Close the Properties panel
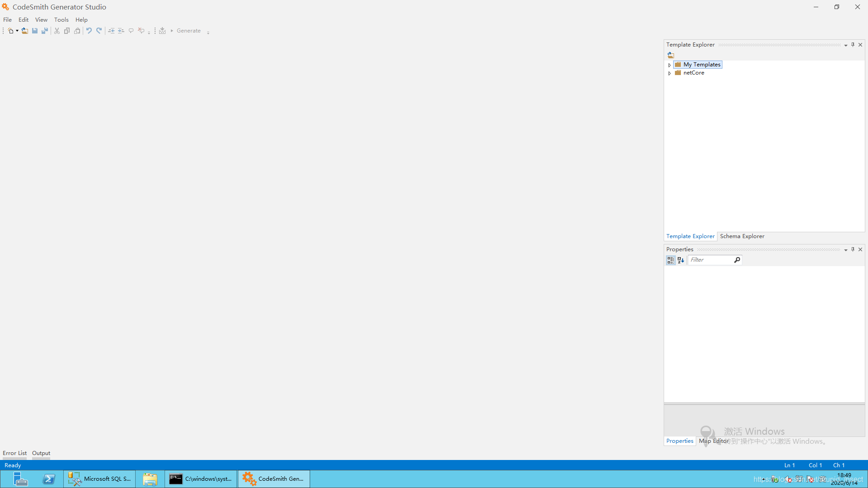868x488 pixels. pos(860,249)
